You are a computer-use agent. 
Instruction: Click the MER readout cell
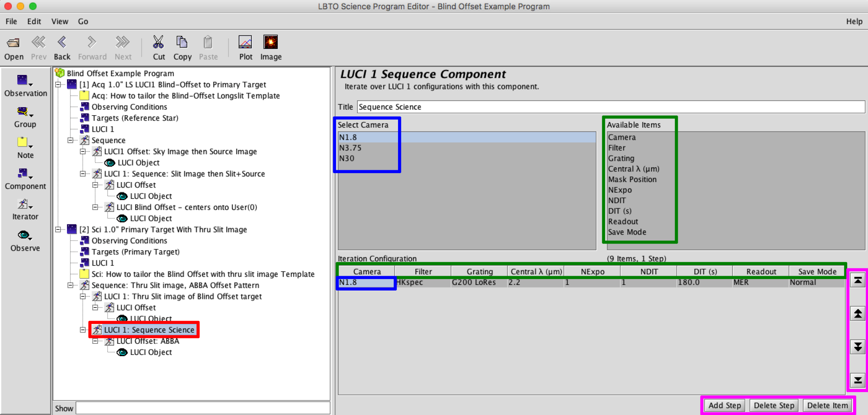(761, 282)
